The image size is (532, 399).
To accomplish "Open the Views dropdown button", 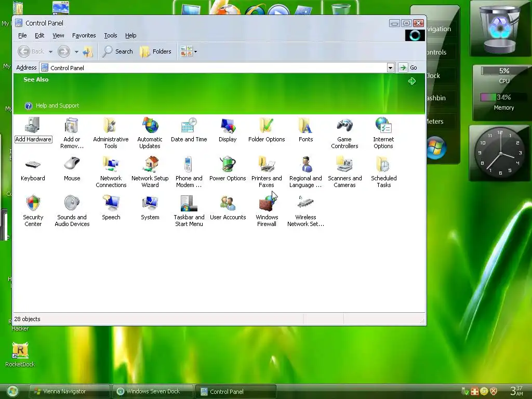I will click(x=189, y=51).
